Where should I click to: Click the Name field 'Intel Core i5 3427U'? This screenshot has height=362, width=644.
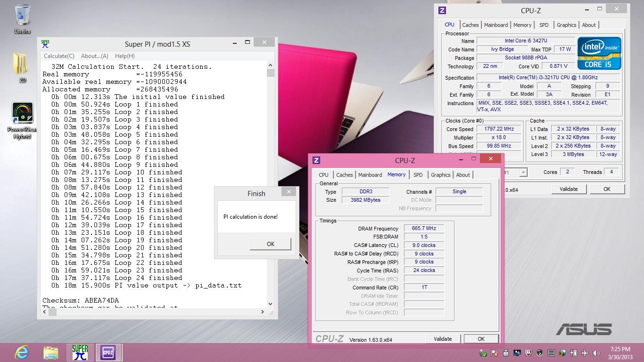(x=526, y=41)
